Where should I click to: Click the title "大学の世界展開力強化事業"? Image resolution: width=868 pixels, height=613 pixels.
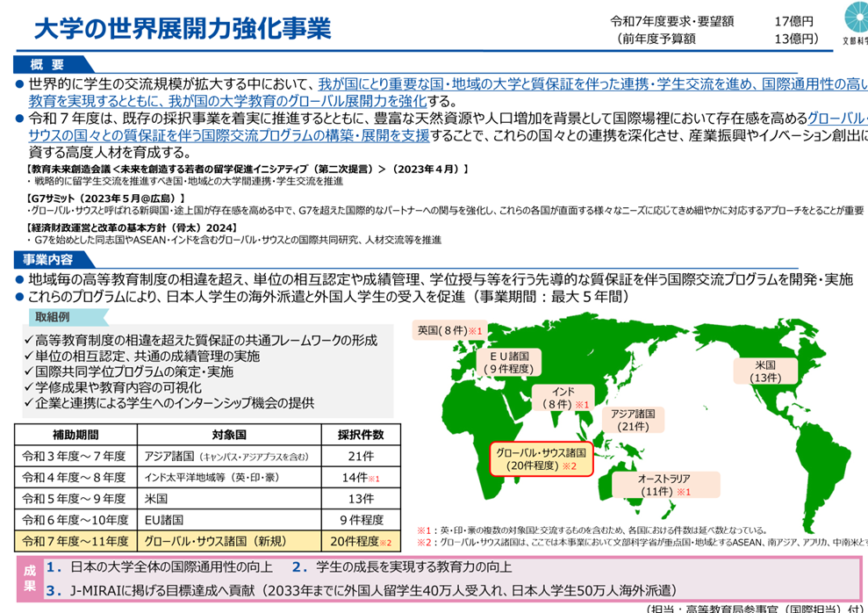click(183, 28)
